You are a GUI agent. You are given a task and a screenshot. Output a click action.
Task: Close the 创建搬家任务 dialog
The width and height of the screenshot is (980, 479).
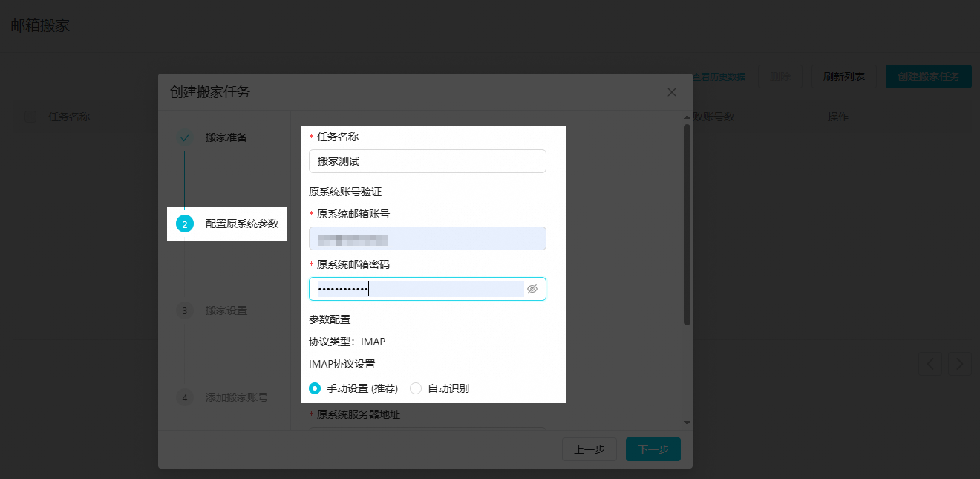coord(672,92)
